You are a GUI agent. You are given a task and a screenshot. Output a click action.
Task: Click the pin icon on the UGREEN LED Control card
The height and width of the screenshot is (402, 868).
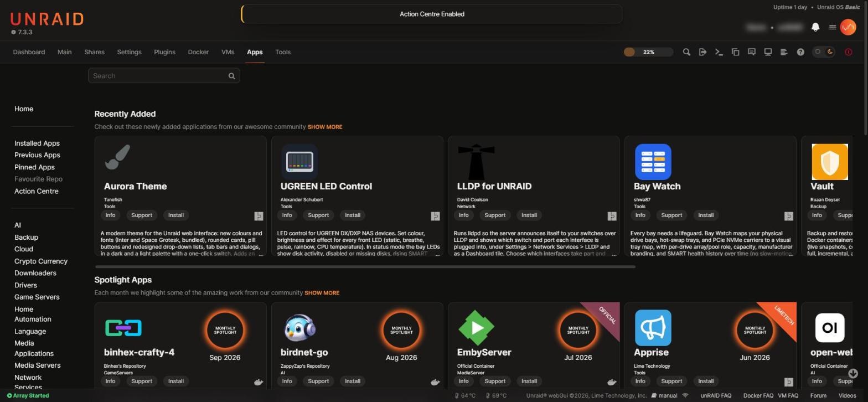tap(435, 216)
